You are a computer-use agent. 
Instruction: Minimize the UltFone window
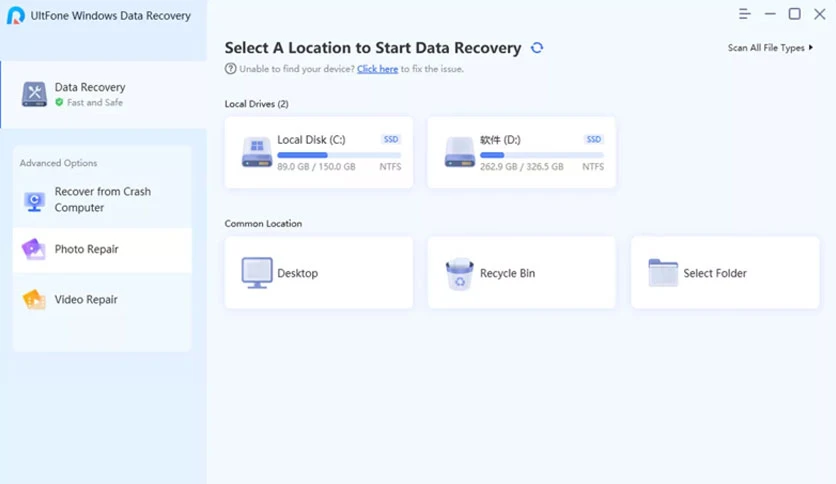(770, 14)
